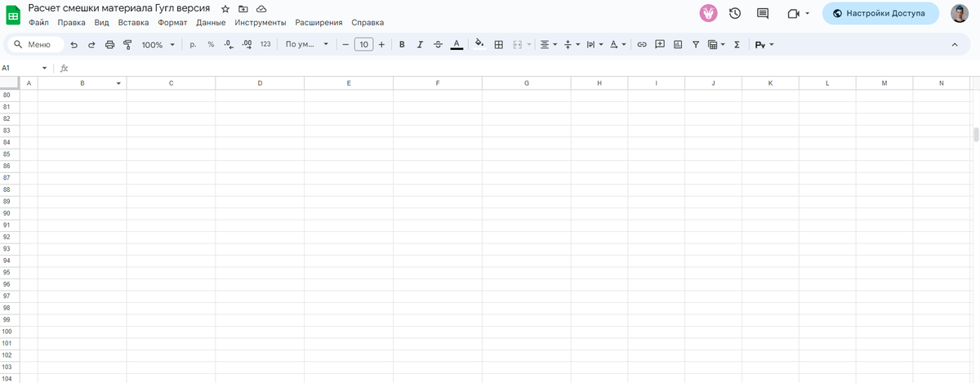This screenshot has width=980, height=383.
Task: Toggle italic formatting
Action: click(x=420, y=45)
